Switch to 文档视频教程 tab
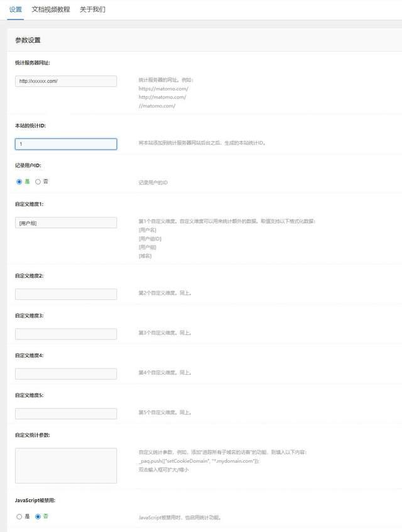This screenshot has width=402, height=532. 51,9
